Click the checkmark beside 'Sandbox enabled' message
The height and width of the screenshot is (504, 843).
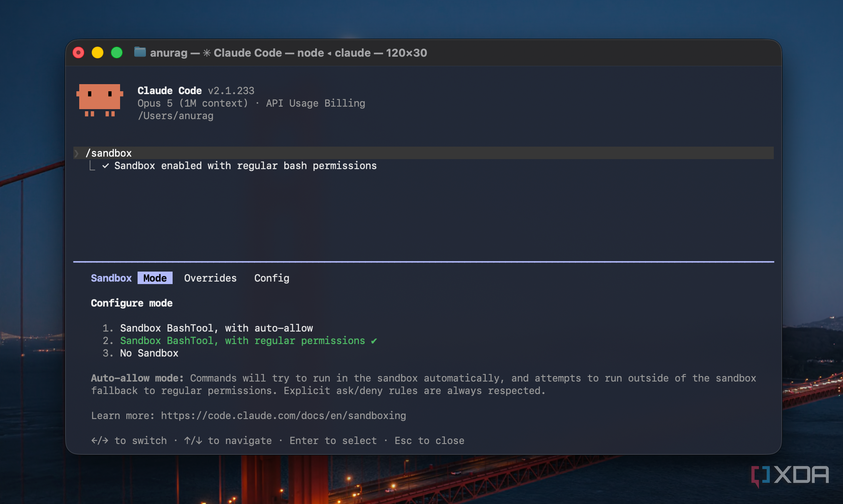coord(105,166)
